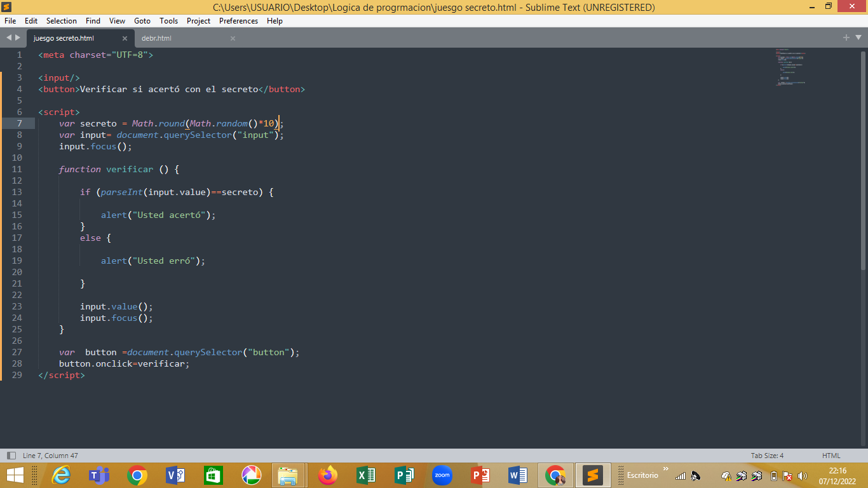This screenshot has width=868, height=488.
Task: Open the Preferences menu
Action: (x=239, y=21)
